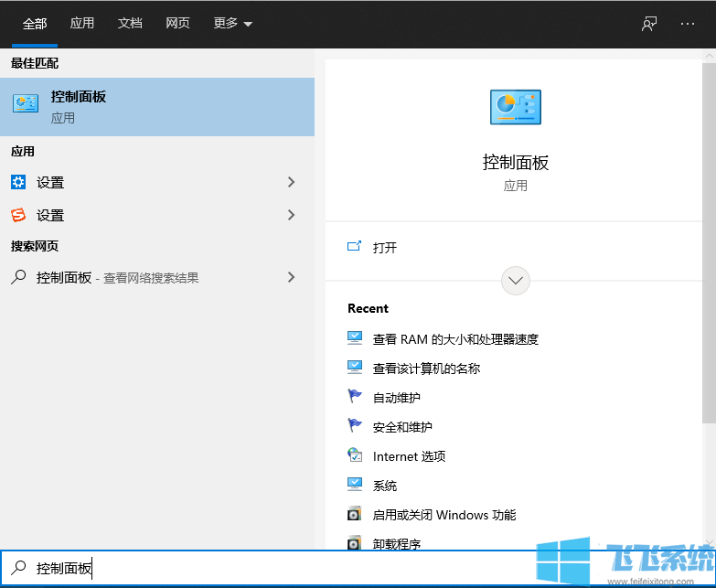This screenshot has height=588, width=716.
Task: Open 查看 RAM 的大小和处理器速度
Action: (x=455, y=339)
